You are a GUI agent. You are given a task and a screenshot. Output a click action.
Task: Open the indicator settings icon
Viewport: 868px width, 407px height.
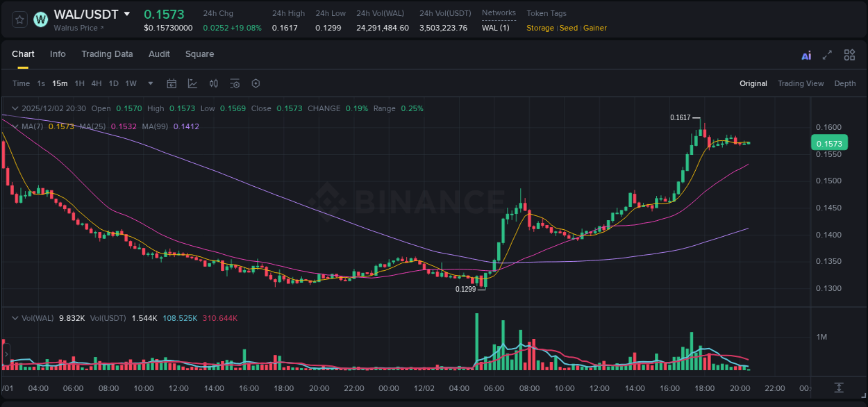point(235,83)
